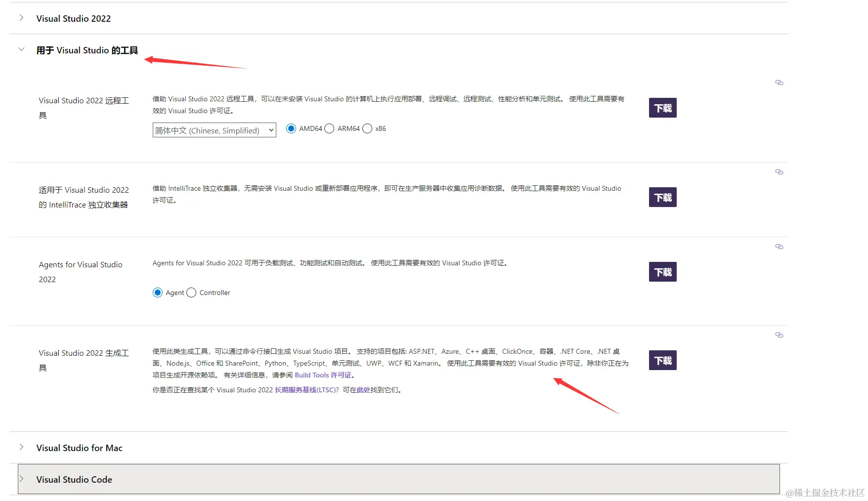Download Visual Studio 2022 远程工具

pyautogui.click(x=662, y=108)
